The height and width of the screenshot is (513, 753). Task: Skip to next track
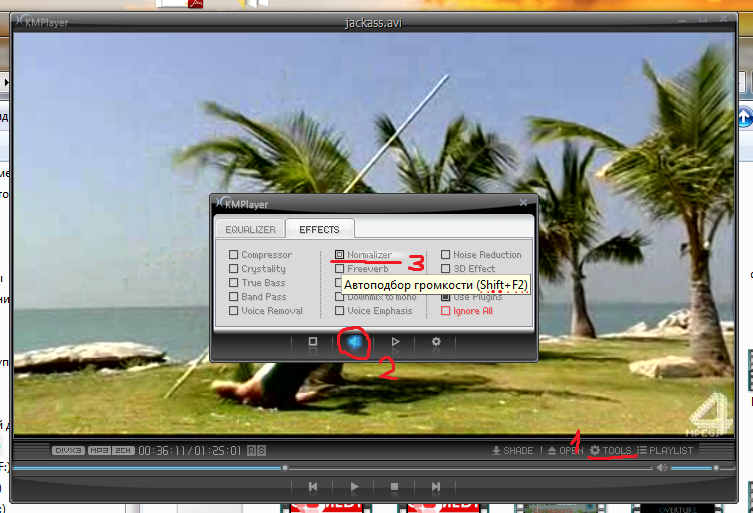click(436, 487)
